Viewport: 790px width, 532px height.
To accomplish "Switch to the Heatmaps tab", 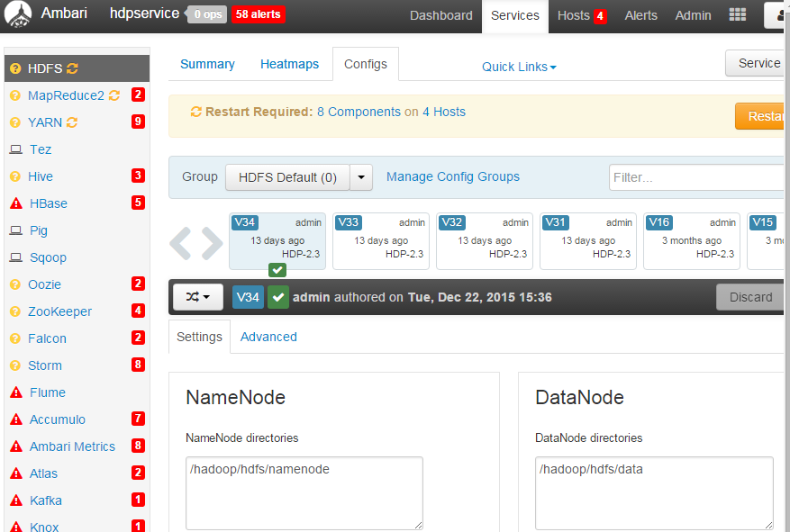I will (289, 64).
